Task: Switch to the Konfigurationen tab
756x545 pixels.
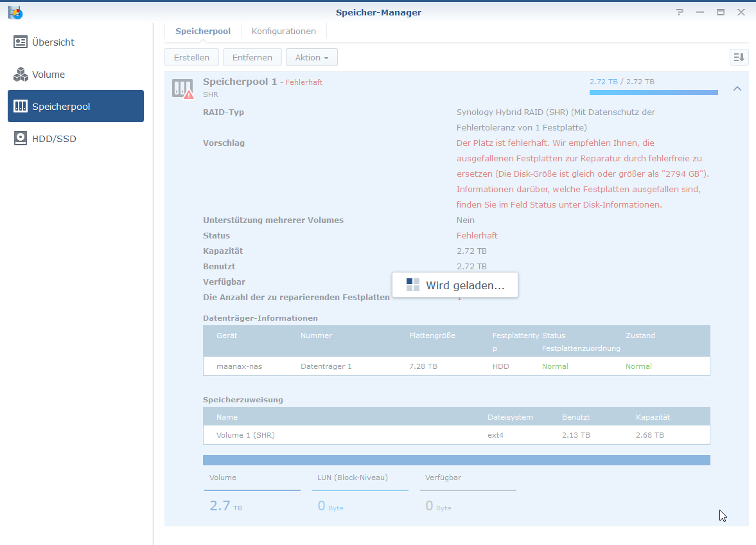Action: [x=283, y=31]
